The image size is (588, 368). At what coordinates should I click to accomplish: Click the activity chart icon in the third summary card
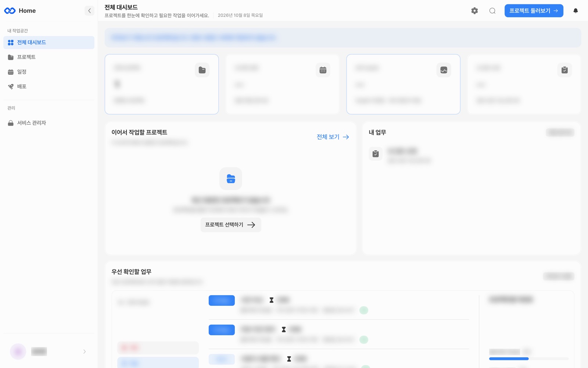coord(444,70)
